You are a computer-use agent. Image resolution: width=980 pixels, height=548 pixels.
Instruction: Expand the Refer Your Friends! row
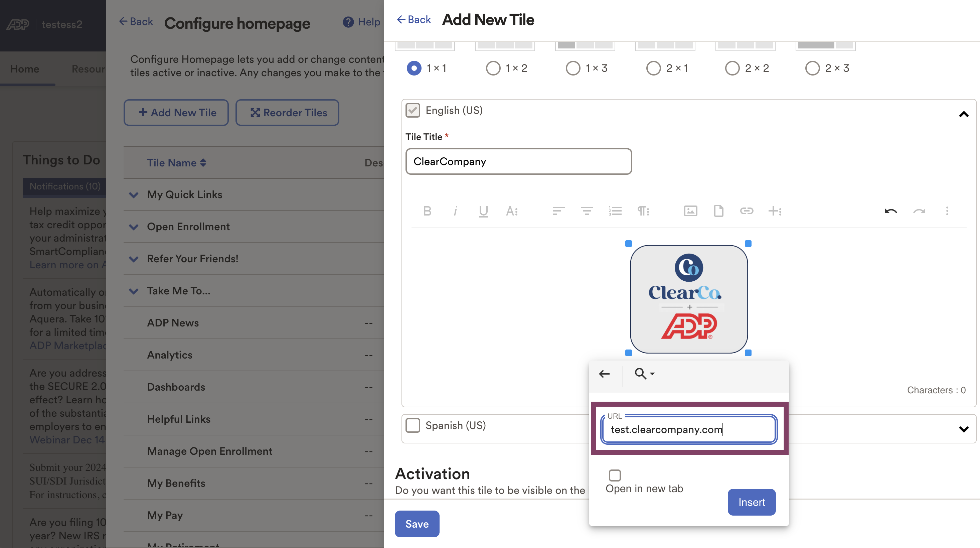click(134, 259)
